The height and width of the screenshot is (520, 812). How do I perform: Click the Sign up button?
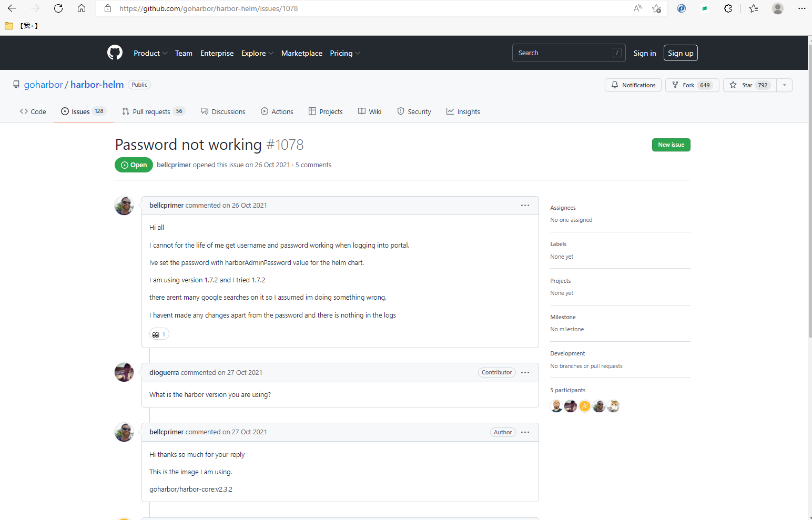(681, 53)
